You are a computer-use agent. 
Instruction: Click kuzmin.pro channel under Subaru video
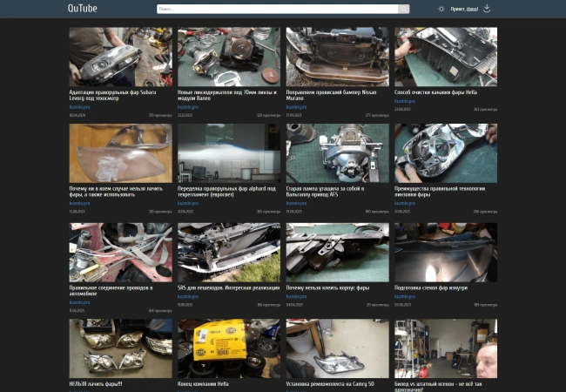[79, 107]
